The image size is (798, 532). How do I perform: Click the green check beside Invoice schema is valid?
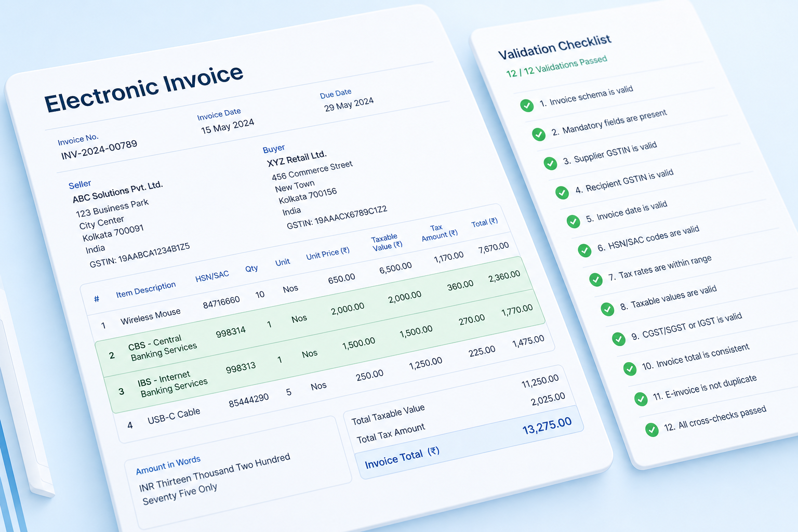coord(527,105)
